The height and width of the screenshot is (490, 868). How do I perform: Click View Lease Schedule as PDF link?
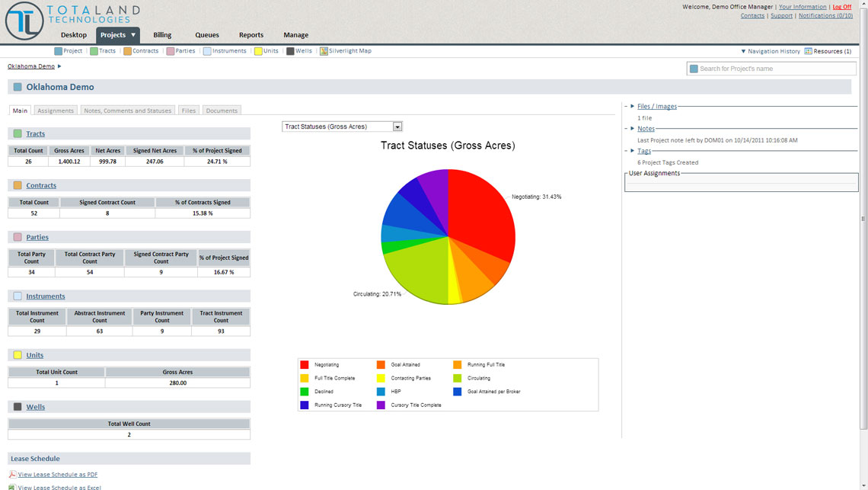[57, 475]
